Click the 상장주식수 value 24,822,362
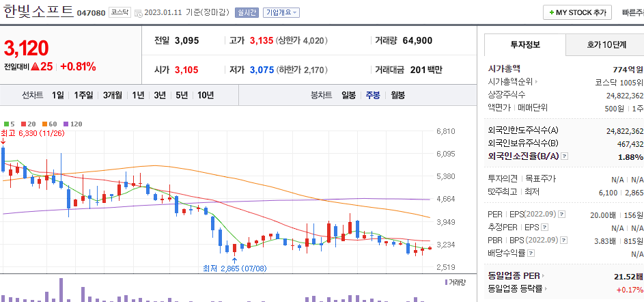The image size is (644, 302). pos(625,96)
